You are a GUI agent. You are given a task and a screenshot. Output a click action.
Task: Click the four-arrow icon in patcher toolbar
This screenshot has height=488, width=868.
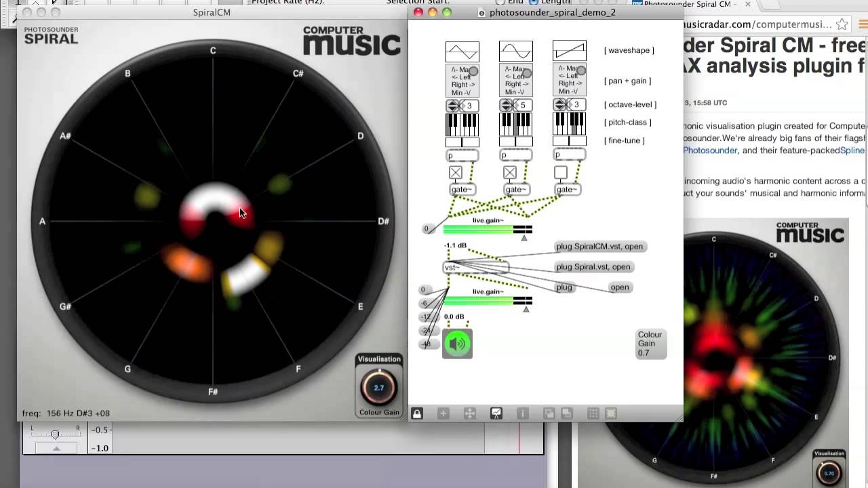469,413
